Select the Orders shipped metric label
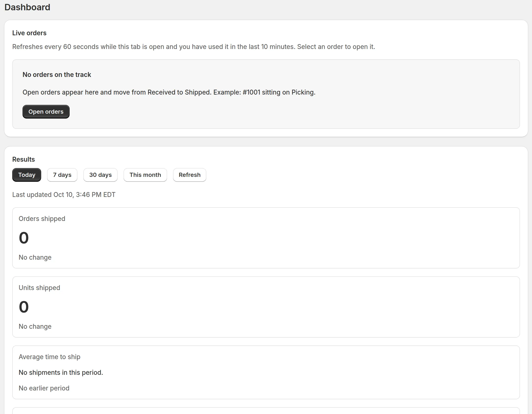 42,219
